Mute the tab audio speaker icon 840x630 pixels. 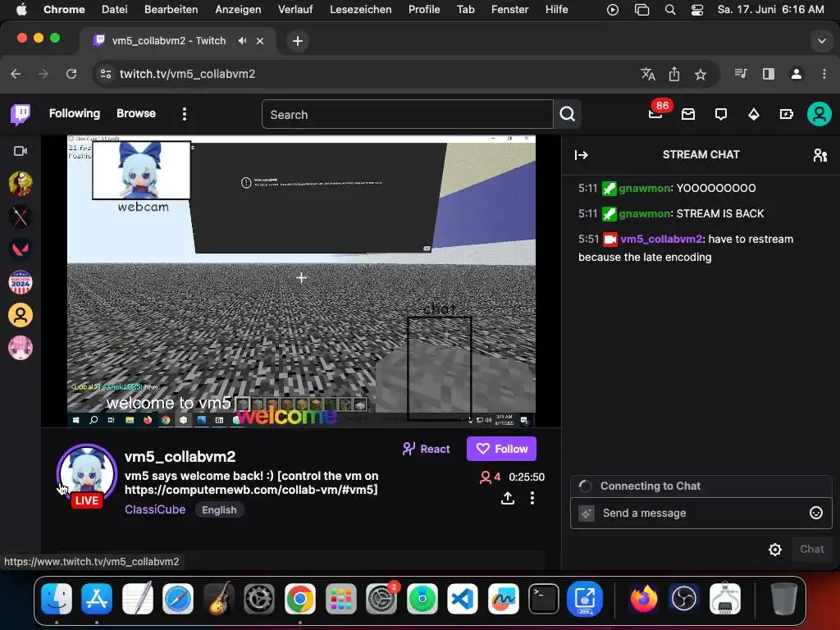(242, 41)
